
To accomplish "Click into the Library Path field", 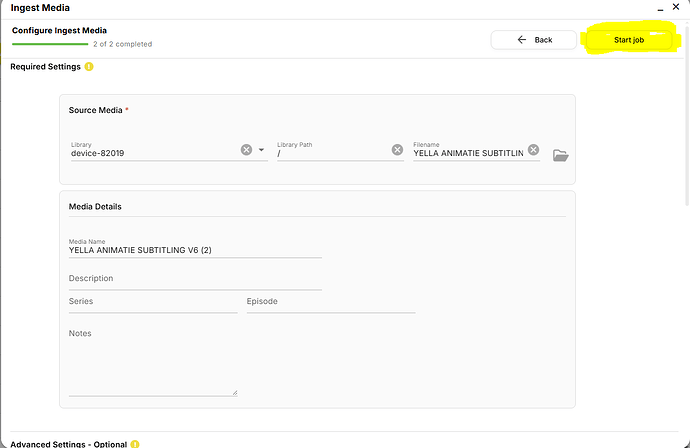I will [330, 154].
